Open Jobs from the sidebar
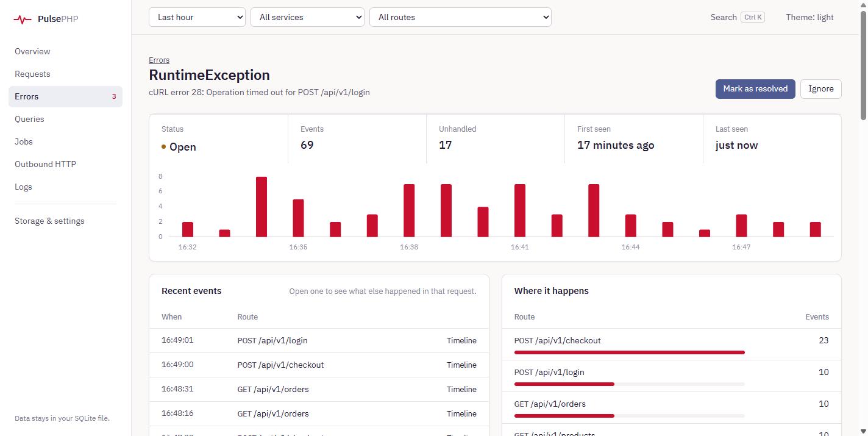The width and height of the screenshot is (868, 436). click(x=65, y=141)
